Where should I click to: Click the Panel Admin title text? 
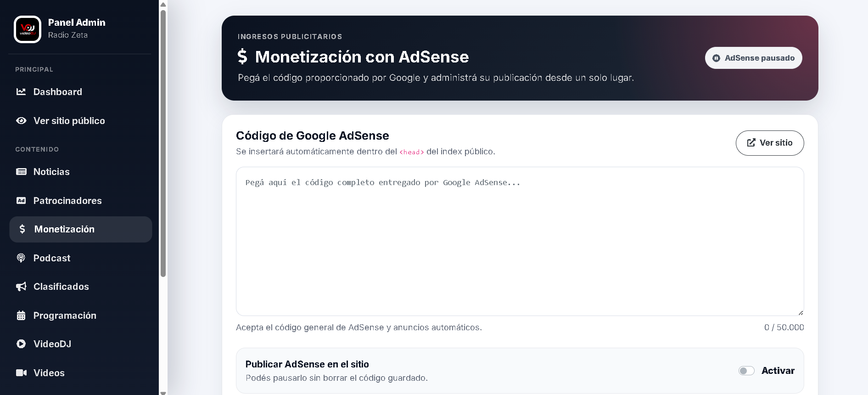77,23
